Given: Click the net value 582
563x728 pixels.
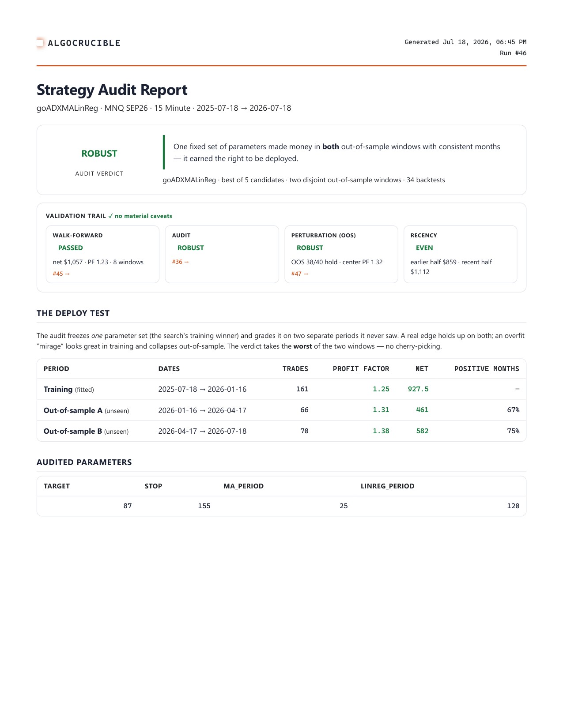Looking at the screenshot, I should click(x=422, y=431).
